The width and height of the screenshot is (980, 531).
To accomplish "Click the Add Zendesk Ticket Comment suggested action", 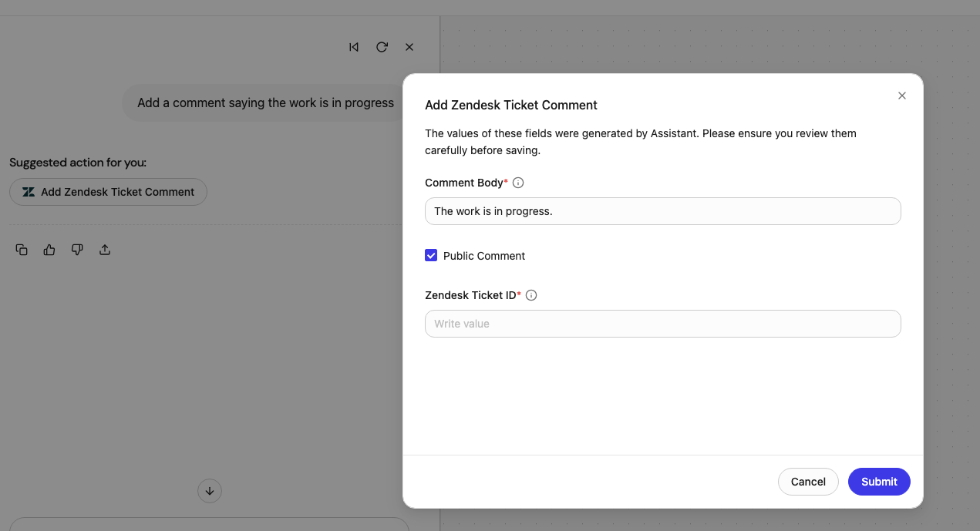I will (x=108, y=192).
